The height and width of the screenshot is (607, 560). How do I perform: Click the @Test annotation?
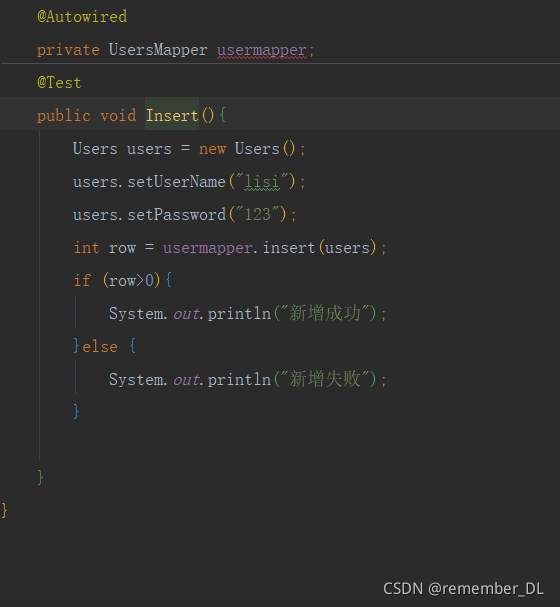[59, 83]
